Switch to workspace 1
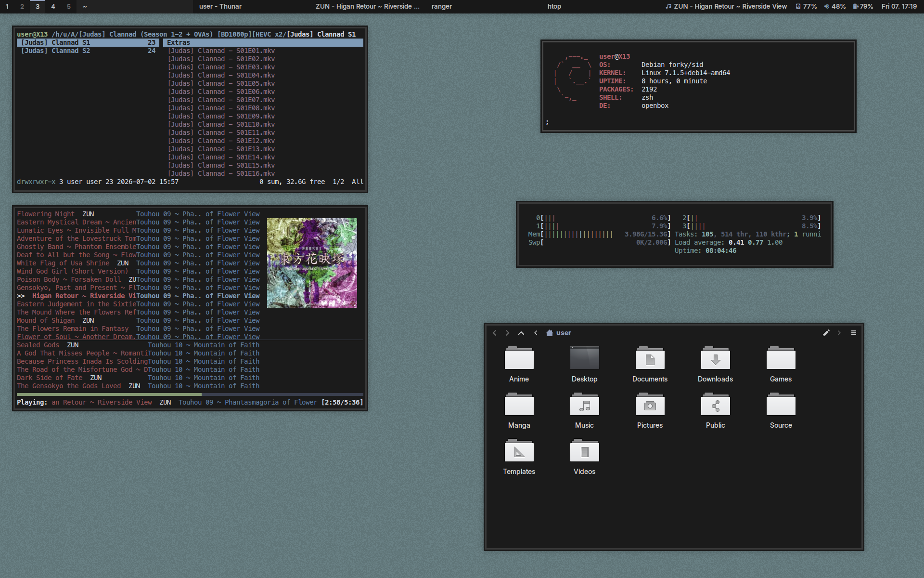The width and height of the screenshot is (924, 578). [x=7, y=6]
